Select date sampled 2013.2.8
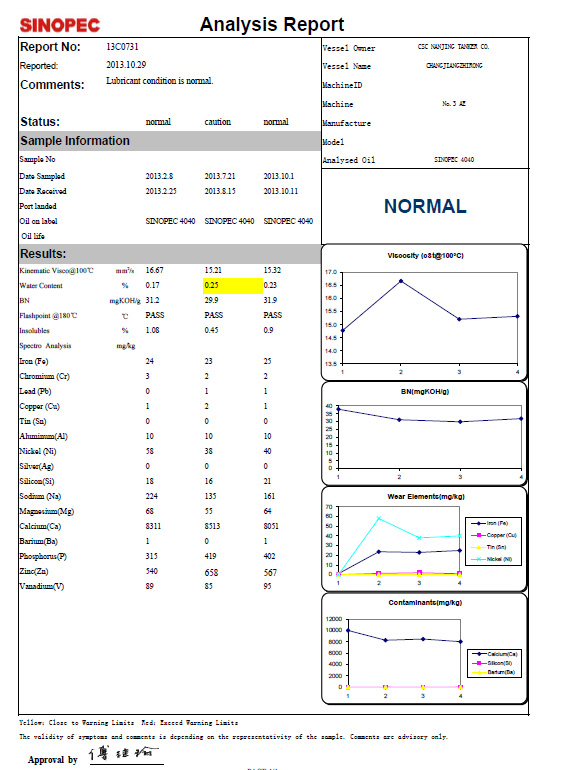573x770 pixels. 159,176
